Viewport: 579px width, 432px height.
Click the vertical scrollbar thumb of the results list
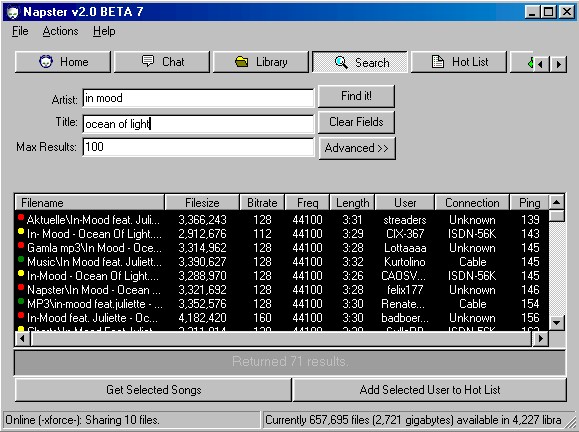point(556,216)
